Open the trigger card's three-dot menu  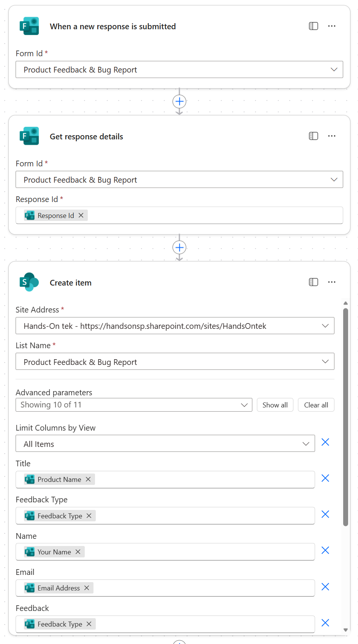(331, 26)
